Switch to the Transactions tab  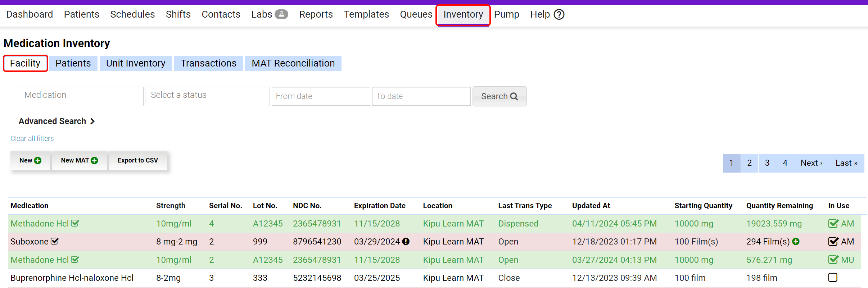click(x=208, y=63)
